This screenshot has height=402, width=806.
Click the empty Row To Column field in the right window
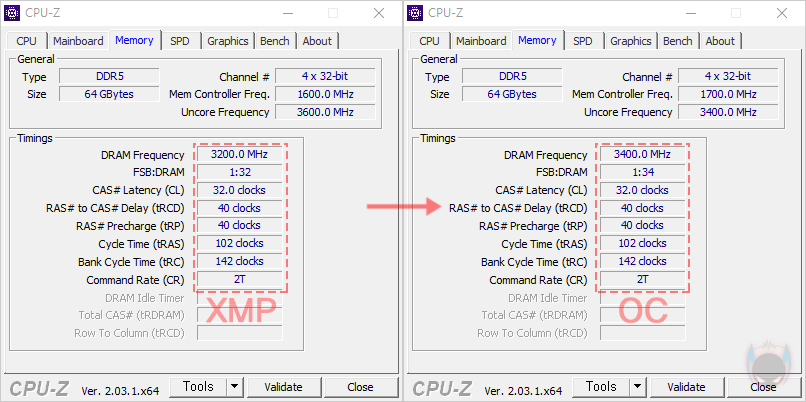643,333
